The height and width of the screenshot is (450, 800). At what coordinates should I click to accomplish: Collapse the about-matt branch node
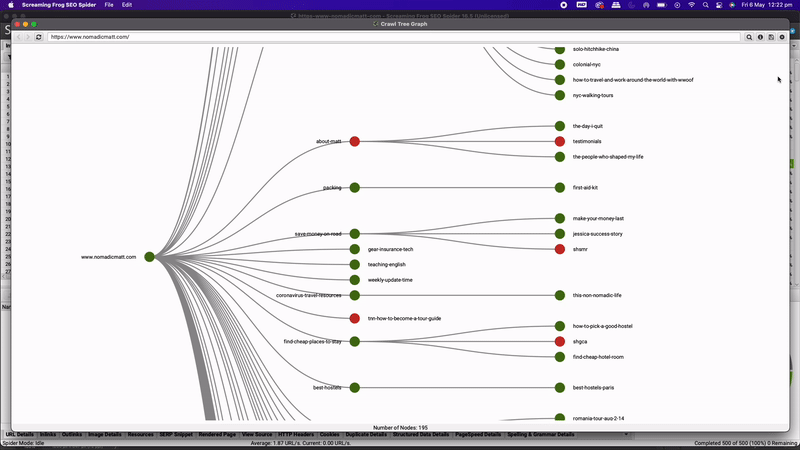click(355, 141)
